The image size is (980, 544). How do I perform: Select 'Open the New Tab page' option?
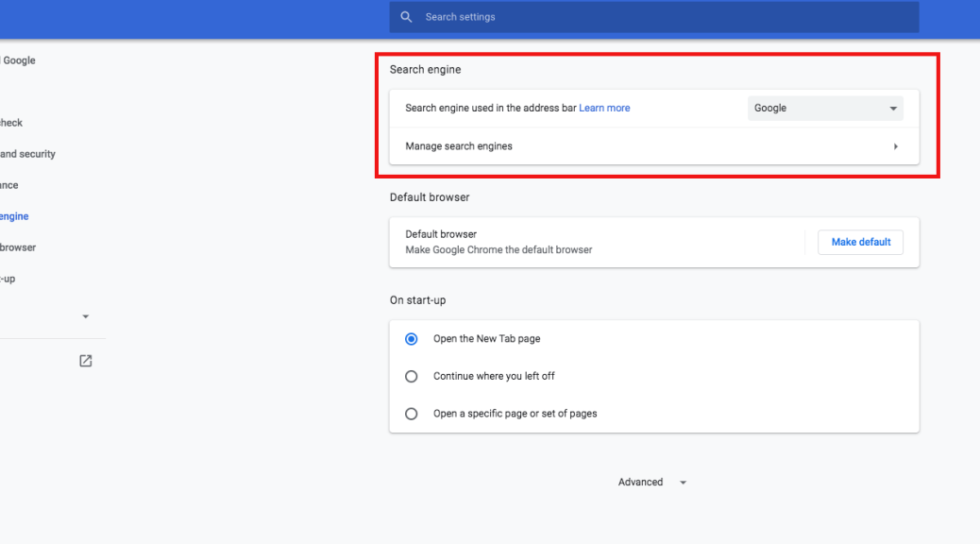pyautogui.click(x=412, y=339)
